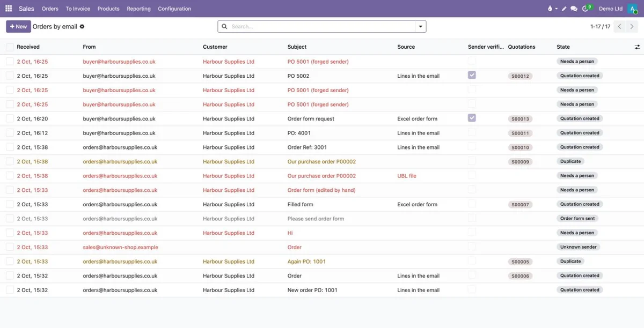Click the Order form sent state badge
The width and height of the screenshot is (644, 328).
pyautogui.click(x=577, y=219)
